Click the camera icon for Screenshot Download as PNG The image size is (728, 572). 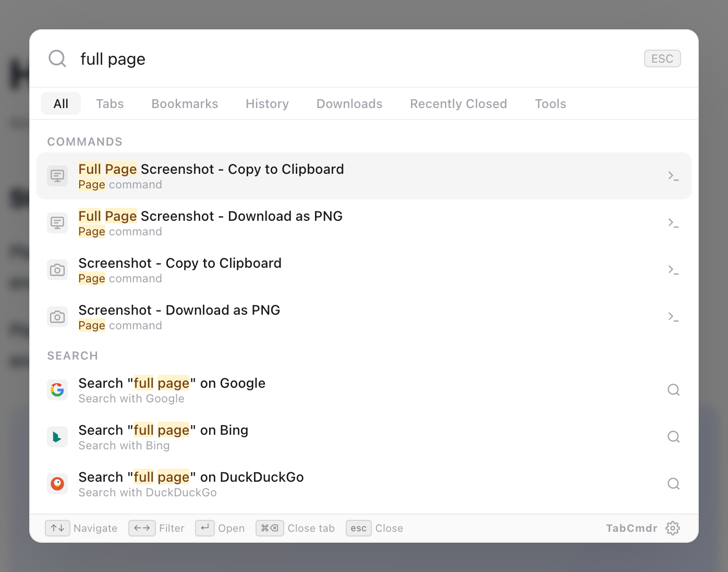(x=57, y=317)
